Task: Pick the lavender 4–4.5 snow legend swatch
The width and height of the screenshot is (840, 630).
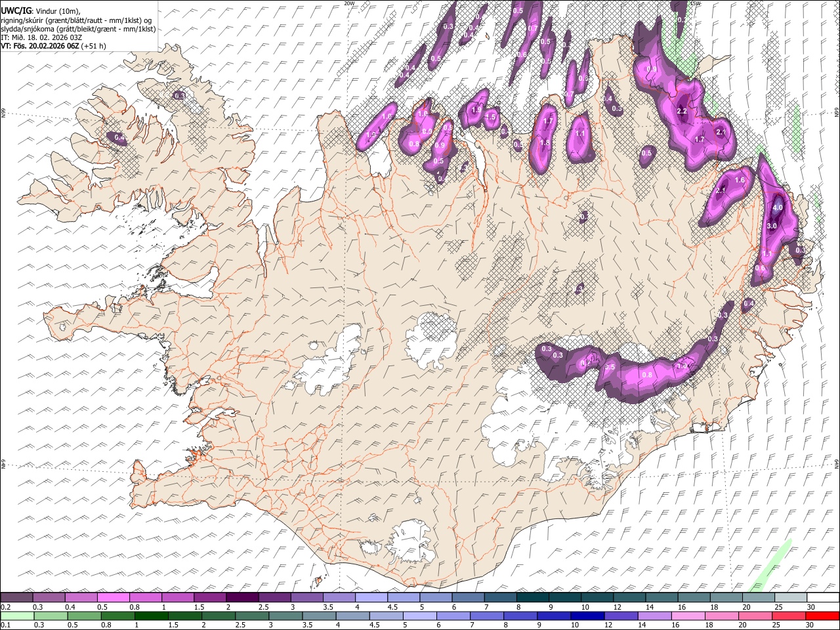Action: 371,598
